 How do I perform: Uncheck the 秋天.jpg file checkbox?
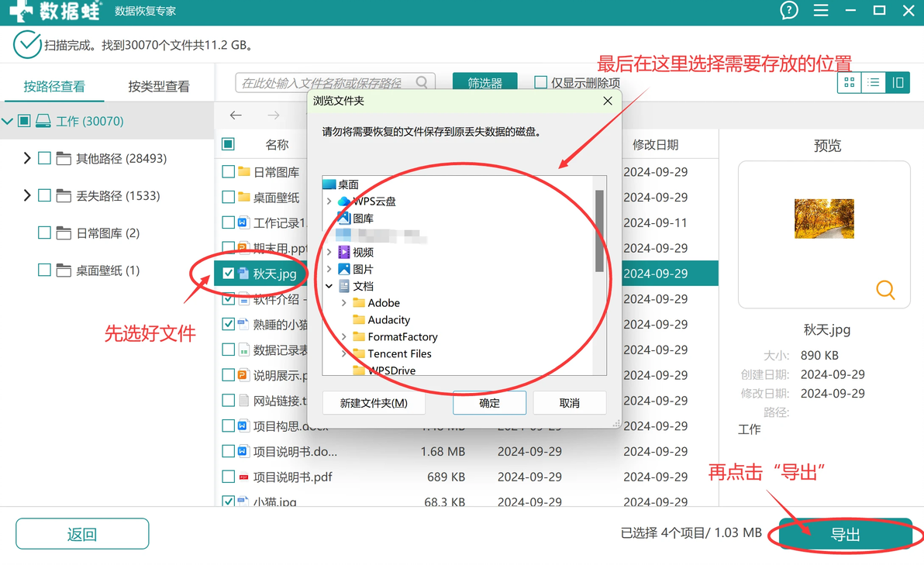click(x=228, y=274)
